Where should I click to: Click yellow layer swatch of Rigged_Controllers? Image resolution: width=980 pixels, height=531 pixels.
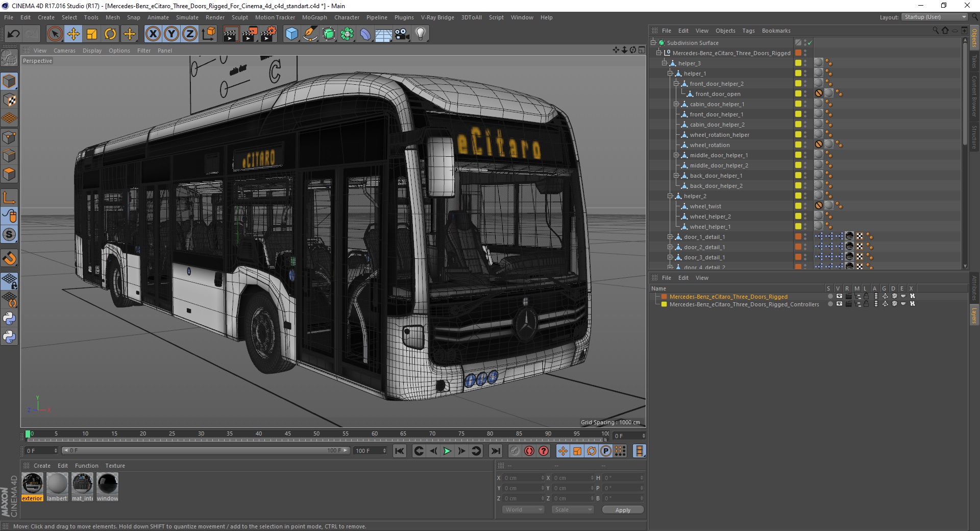[664, 304]
